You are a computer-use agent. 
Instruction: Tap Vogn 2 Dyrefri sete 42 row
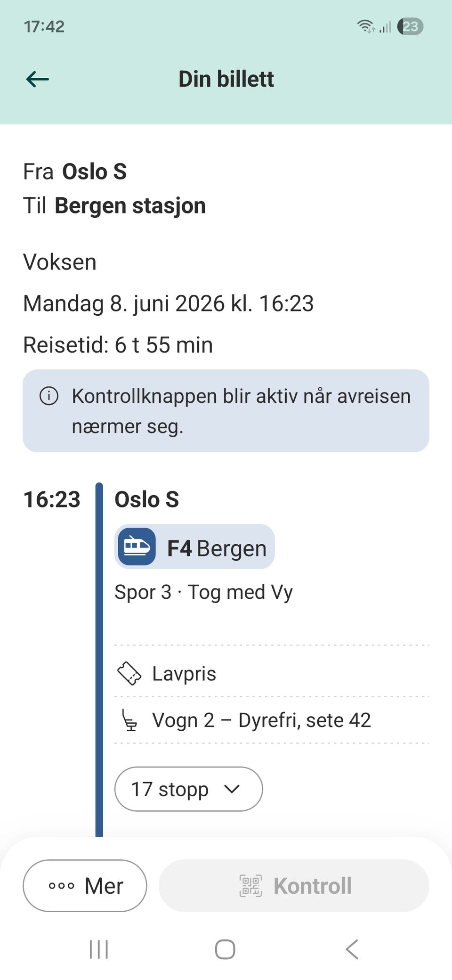tap(272, 720)
